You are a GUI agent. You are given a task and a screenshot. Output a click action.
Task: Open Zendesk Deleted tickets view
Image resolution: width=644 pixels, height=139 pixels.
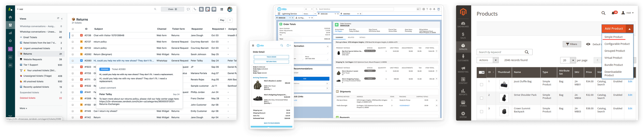pos(28,98)
